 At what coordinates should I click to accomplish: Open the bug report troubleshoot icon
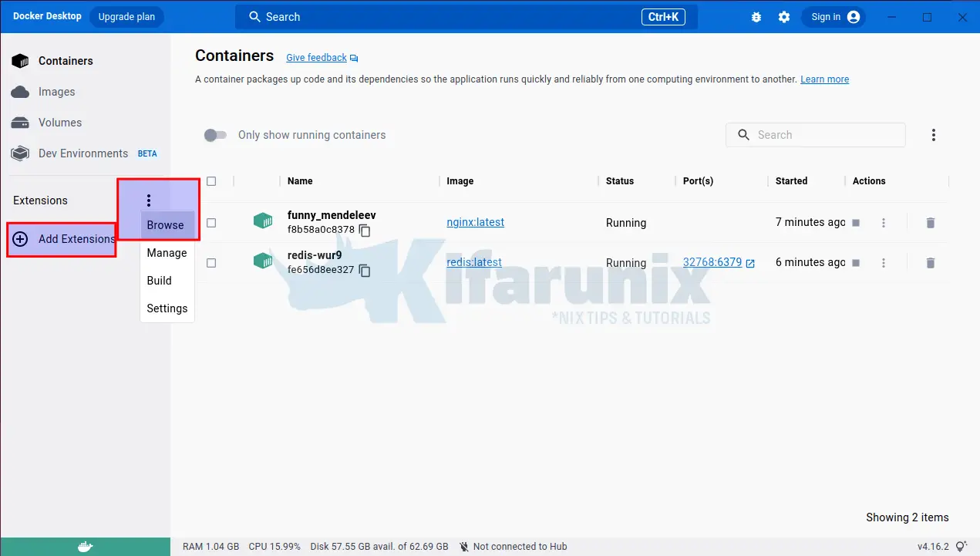756,17
